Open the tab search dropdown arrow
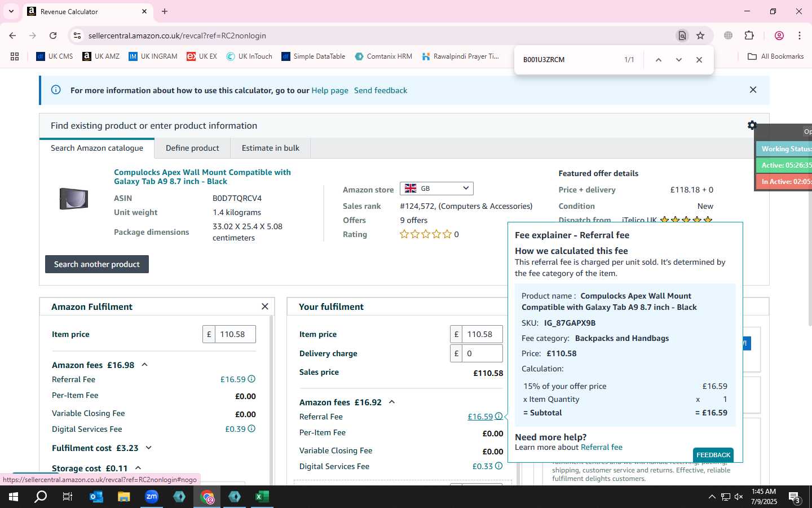Viewport: 812px width, 508px height. [11, 11]
